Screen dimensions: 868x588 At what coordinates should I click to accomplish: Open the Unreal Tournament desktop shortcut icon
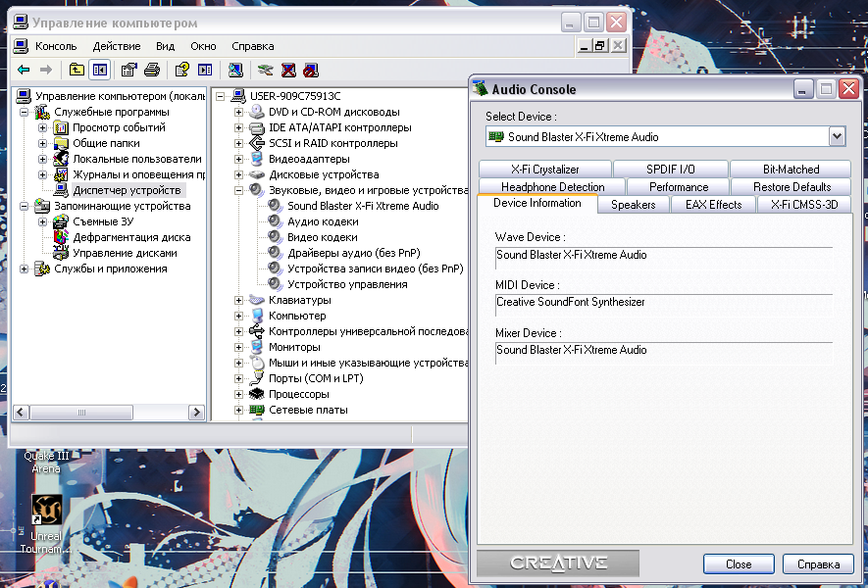pos(46,510)
